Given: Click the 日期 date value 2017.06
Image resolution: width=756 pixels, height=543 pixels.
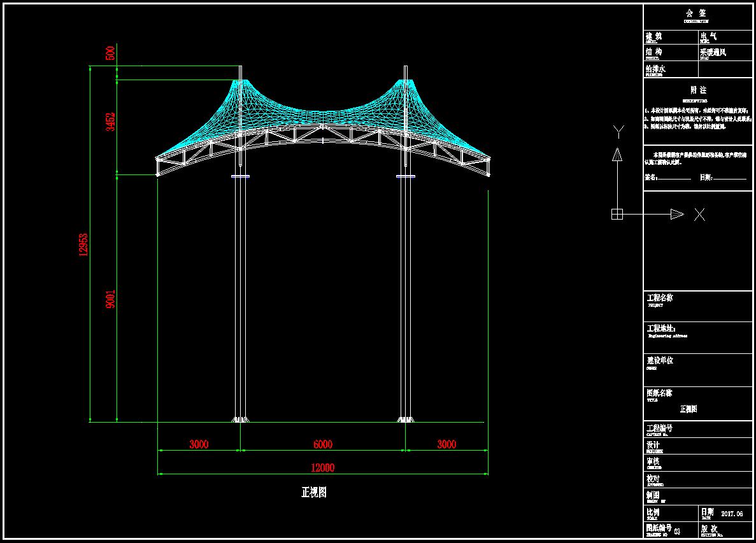Looking at the screenshot, I should click(x=732, y=513).
